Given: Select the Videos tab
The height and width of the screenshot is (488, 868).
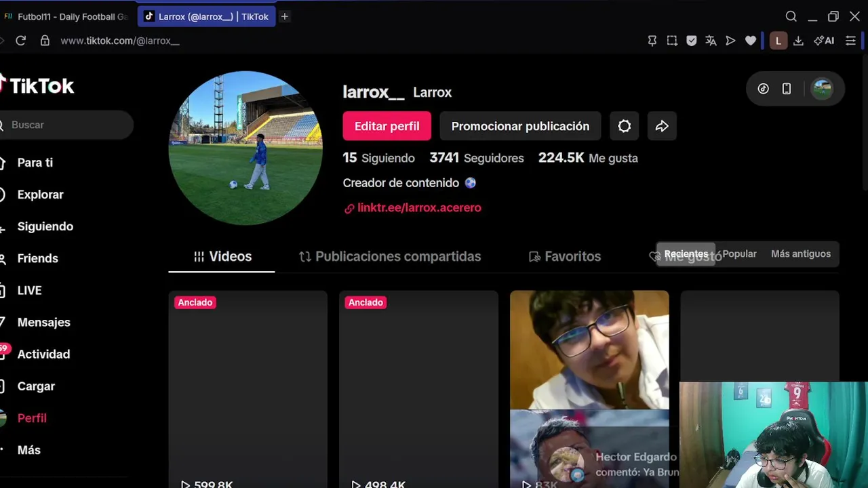Looking at the screenshot, I should point(222,256).
